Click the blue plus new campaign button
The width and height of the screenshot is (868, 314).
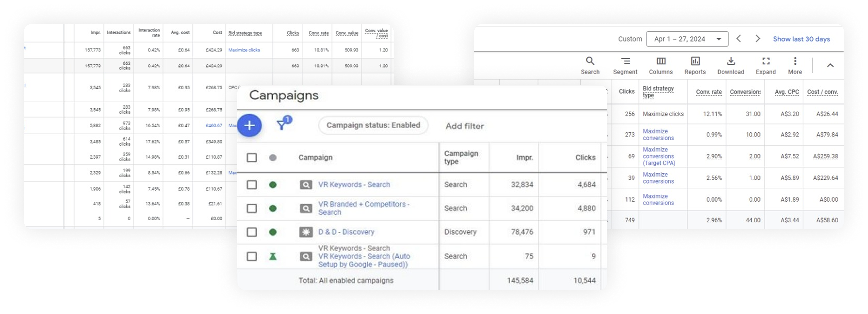pos(249,126)
